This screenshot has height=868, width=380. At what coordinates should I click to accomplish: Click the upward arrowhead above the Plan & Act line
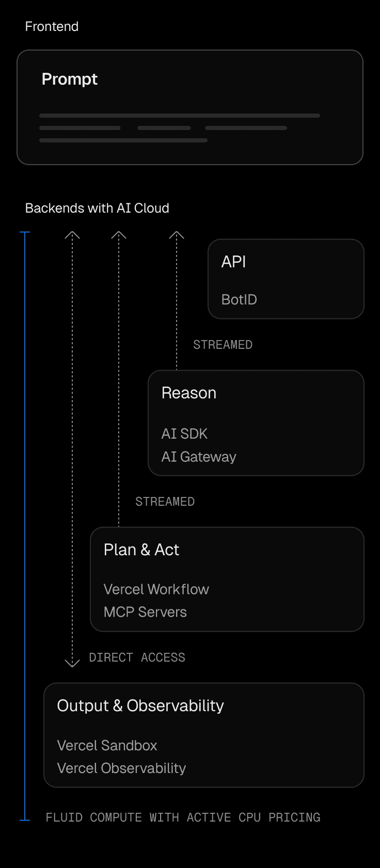[x=119, y=235]
